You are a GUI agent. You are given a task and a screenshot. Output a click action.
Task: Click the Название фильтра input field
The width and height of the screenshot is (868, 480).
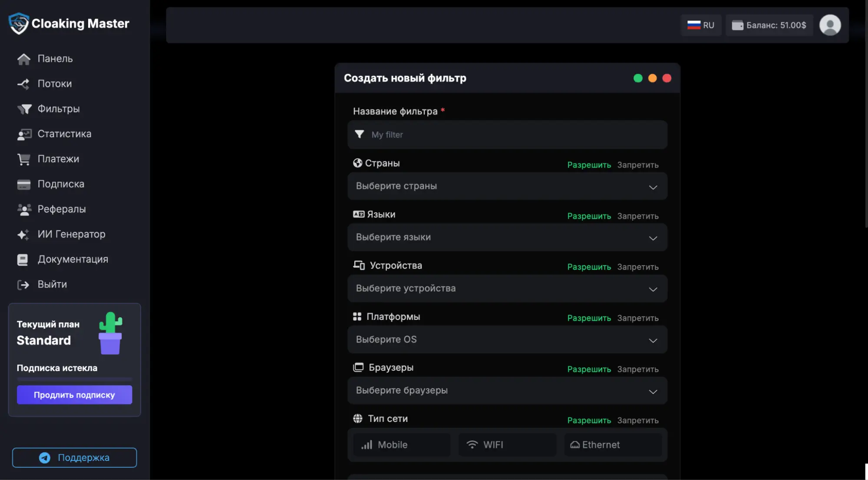507,135
